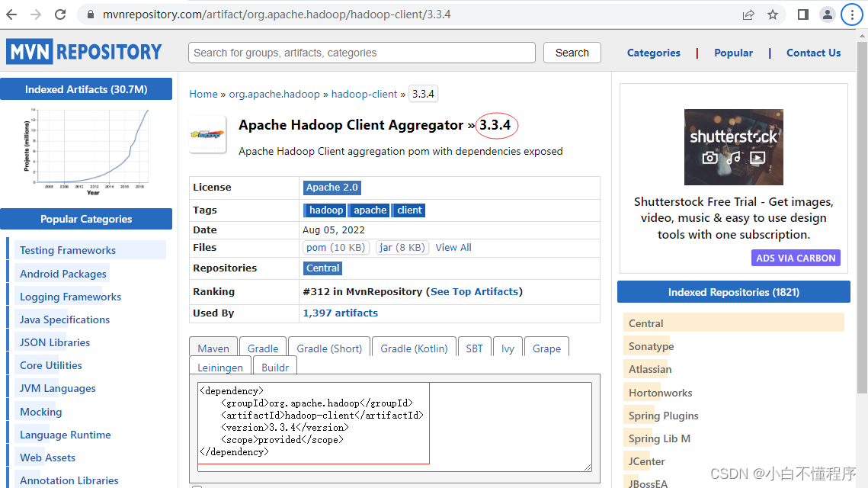
Task: Open Core Utilities category
Action: [x=51, y=365]
